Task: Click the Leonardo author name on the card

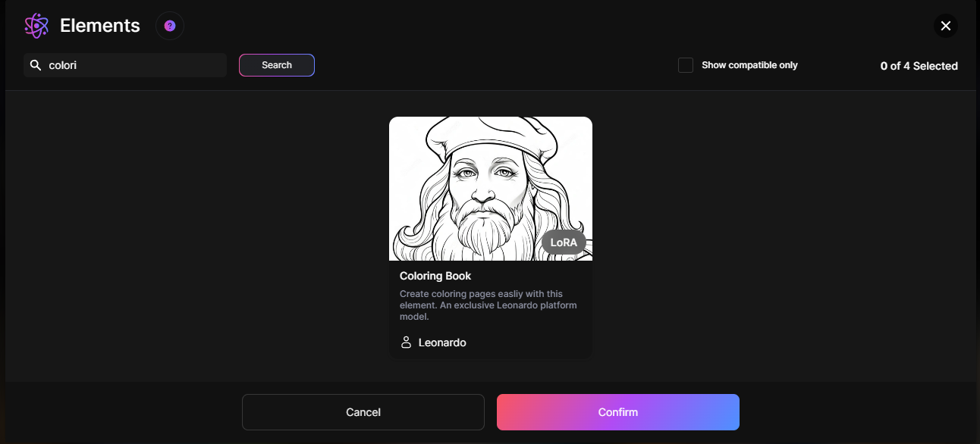Action: tap(442, 342)
